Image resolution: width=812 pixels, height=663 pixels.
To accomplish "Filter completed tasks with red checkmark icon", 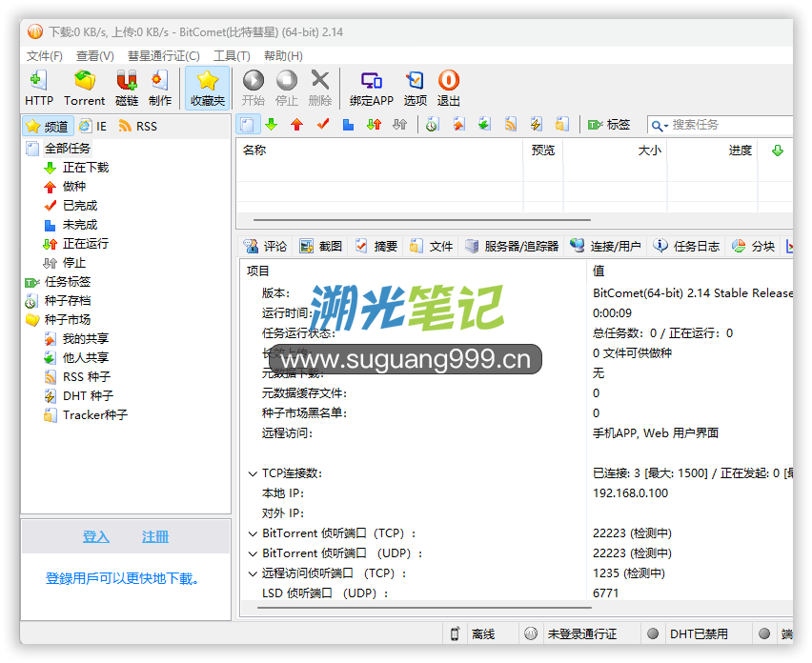I will click(323, 124).
